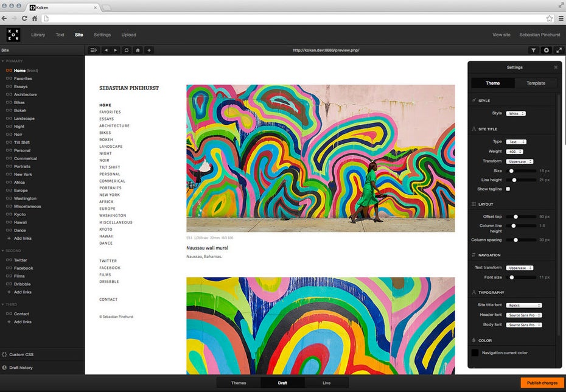Click the Column spacing slider

[521, 240]
